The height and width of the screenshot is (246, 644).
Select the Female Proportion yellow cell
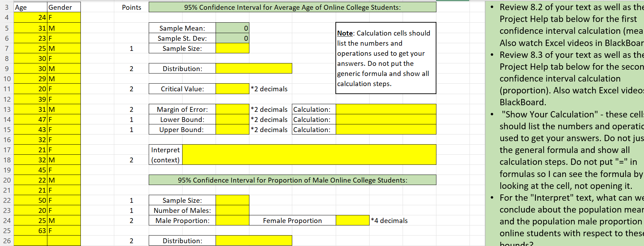352,221
